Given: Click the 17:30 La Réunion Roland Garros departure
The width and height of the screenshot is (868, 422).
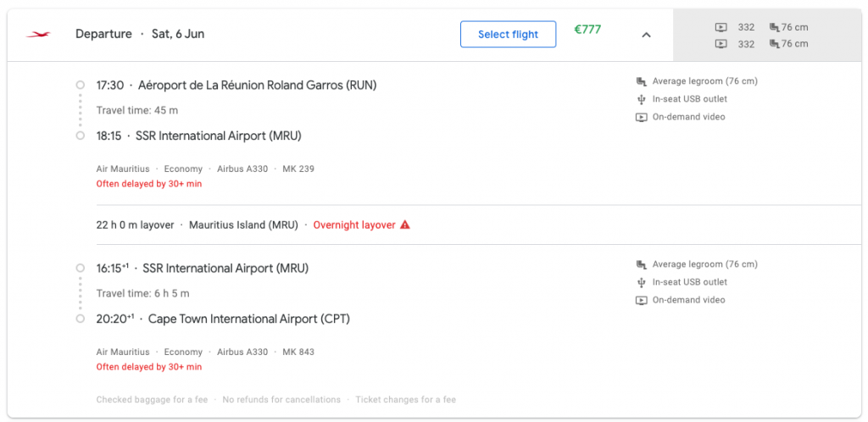Looking at the screenshot, I should click(x=236, y=85).
